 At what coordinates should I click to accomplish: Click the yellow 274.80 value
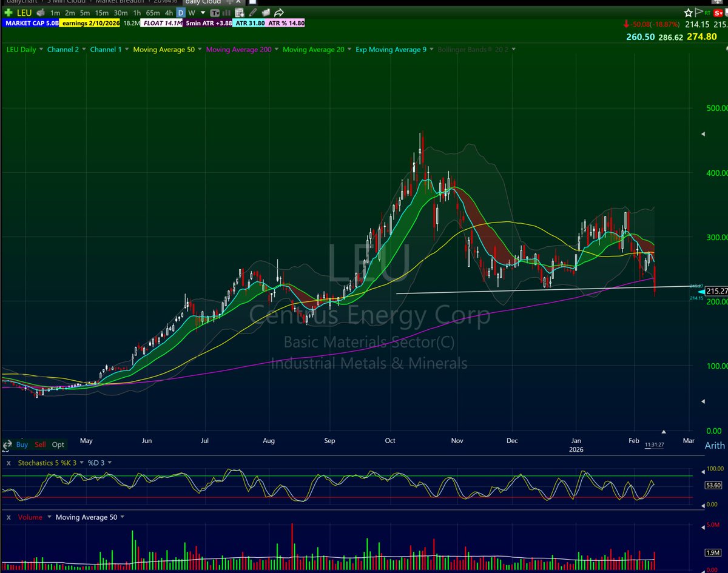tap(702, 37)
